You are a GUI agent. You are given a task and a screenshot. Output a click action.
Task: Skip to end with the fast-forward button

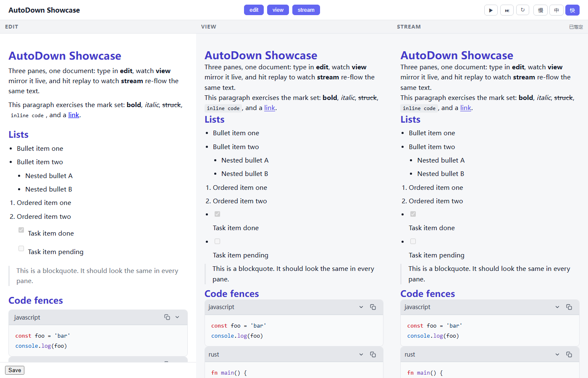[x=507, y=10]
